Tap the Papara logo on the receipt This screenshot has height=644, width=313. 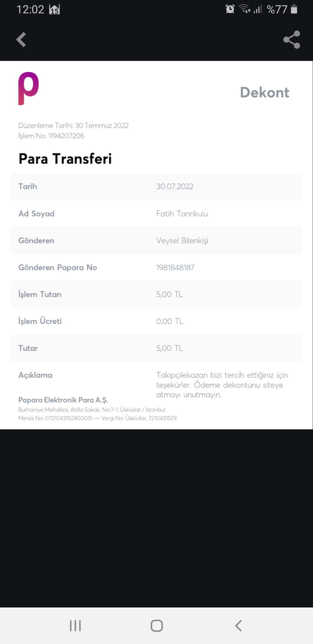28,88
